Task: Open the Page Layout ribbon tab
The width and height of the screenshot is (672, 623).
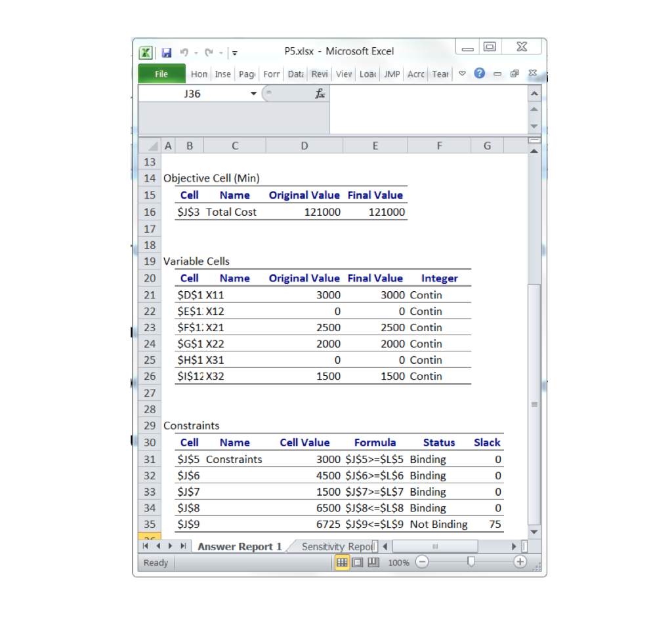Action: [x=247, y=74]
